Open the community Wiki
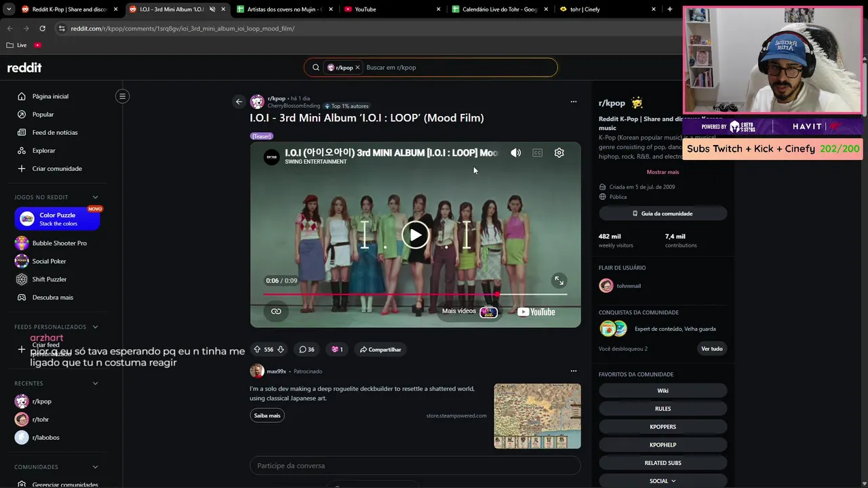The width and height of the screenshot is (868, 488). pyautogui.click(x=663, y=390)
